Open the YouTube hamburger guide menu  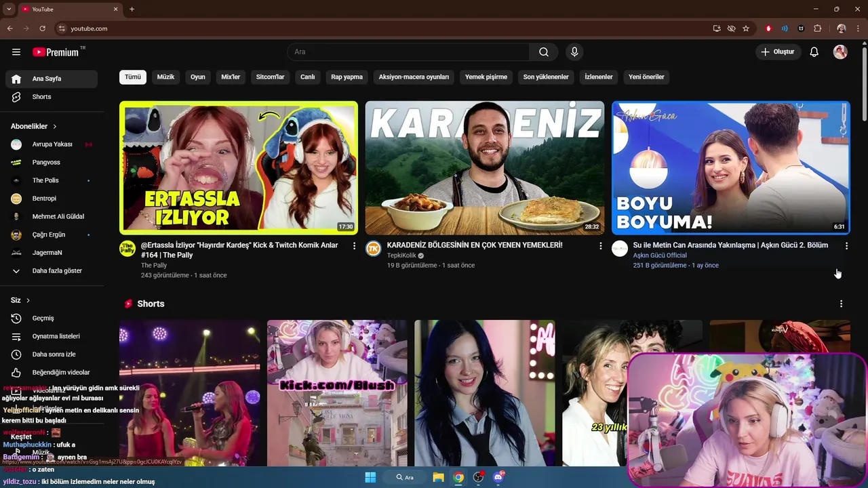click(x=16, y=52)
